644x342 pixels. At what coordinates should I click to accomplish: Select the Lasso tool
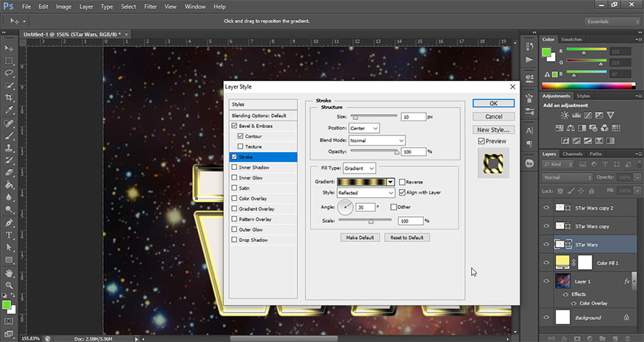(x=9, y=73)
